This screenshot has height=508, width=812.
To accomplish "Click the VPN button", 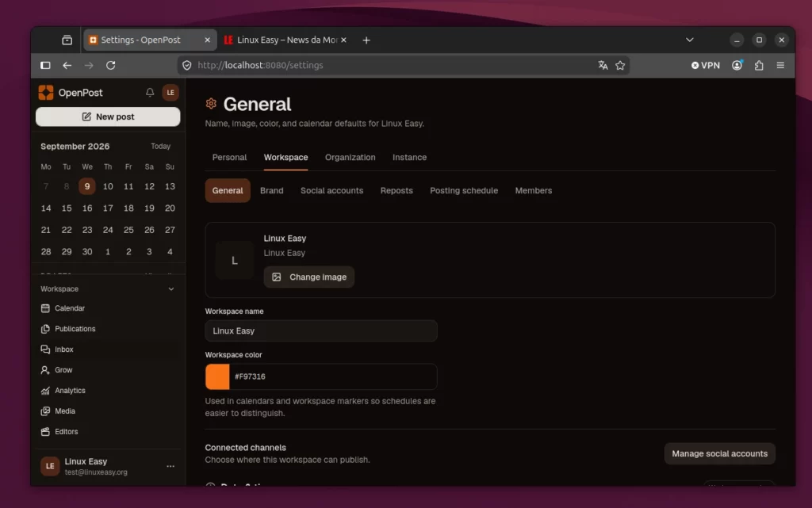I will coord(705,65).
